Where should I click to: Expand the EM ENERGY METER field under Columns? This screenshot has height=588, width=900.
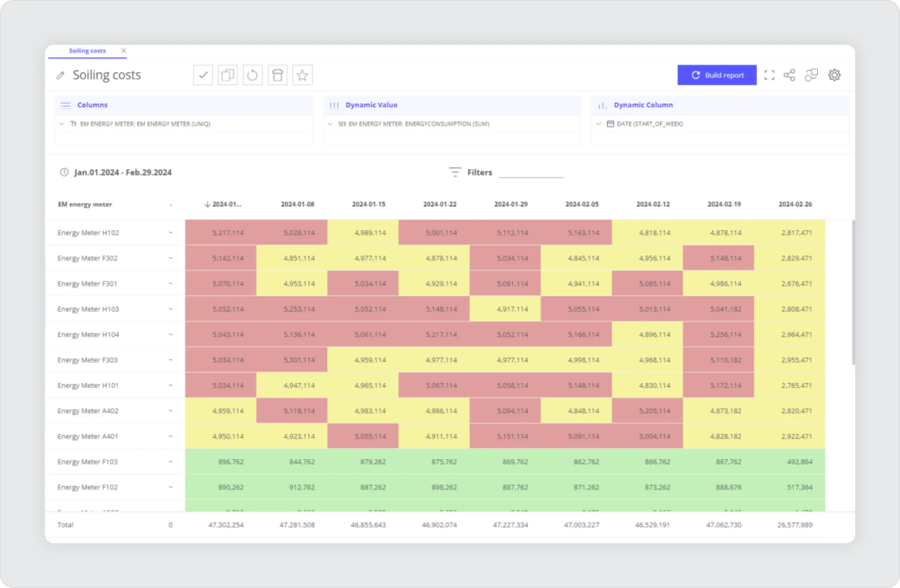[62, 124]
